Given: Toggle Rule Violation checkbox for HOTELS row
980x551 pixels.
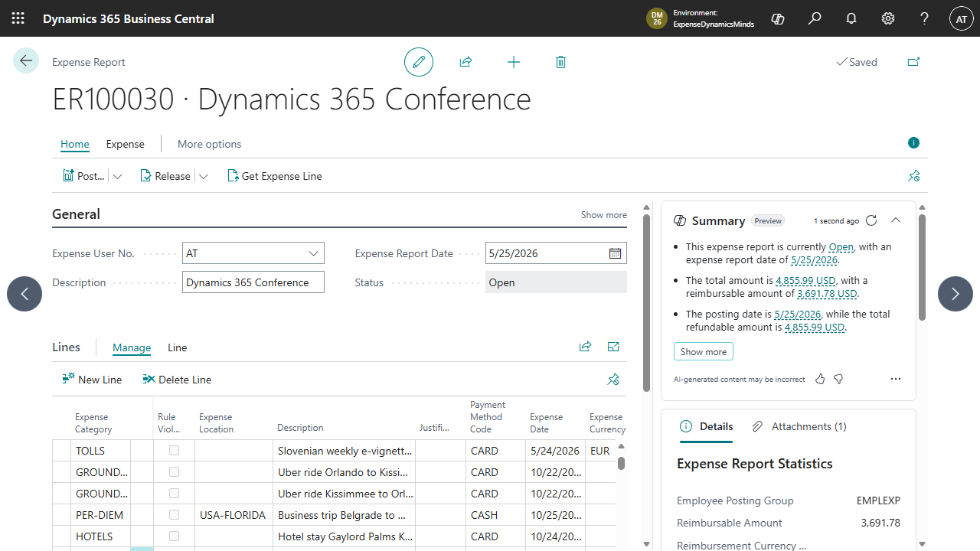Looking at the screenshot, I should (174, 536).
